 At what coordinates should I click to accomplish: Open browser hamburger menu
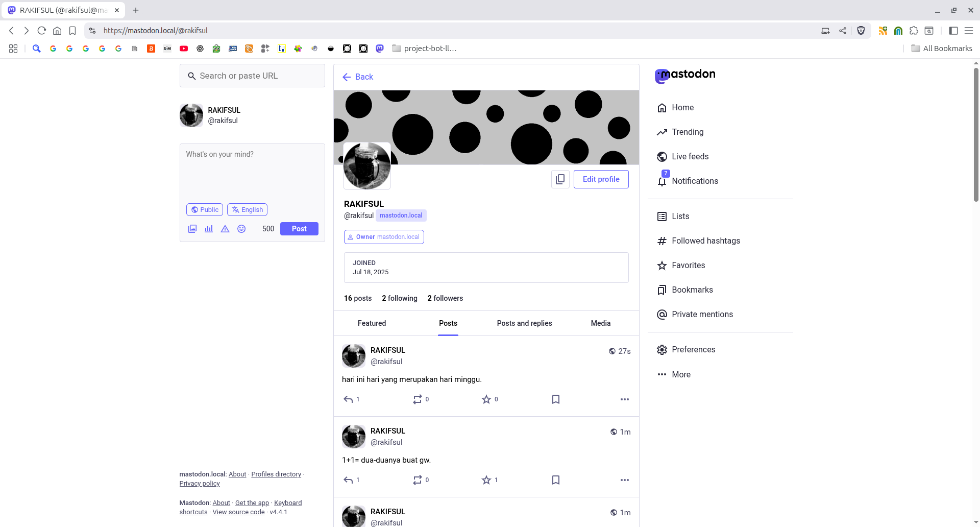pos(969,31)
